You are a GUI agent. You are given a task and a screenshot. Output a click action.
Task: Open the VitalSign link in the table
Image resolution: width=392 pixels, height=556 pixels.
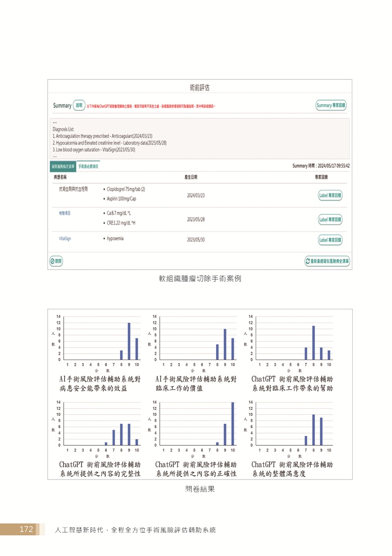click(x=65, y=239)
